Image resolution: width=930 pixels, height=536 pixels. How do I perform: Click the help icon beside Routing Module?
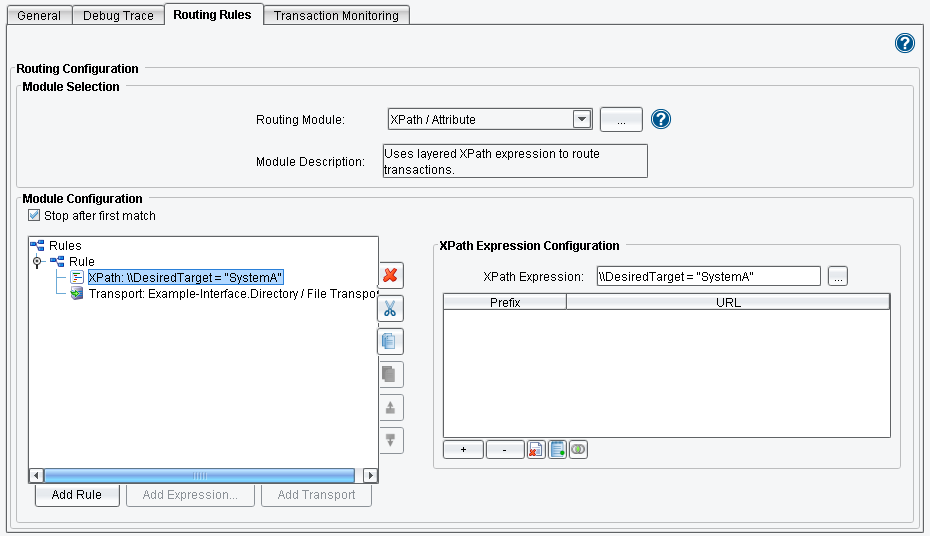coord(660,120)
